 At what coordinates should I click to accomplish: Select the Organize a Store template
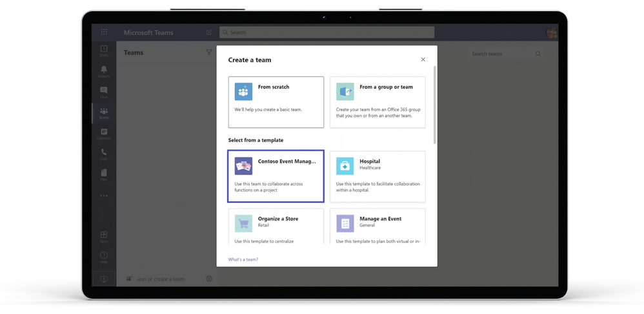coord(276,227)
